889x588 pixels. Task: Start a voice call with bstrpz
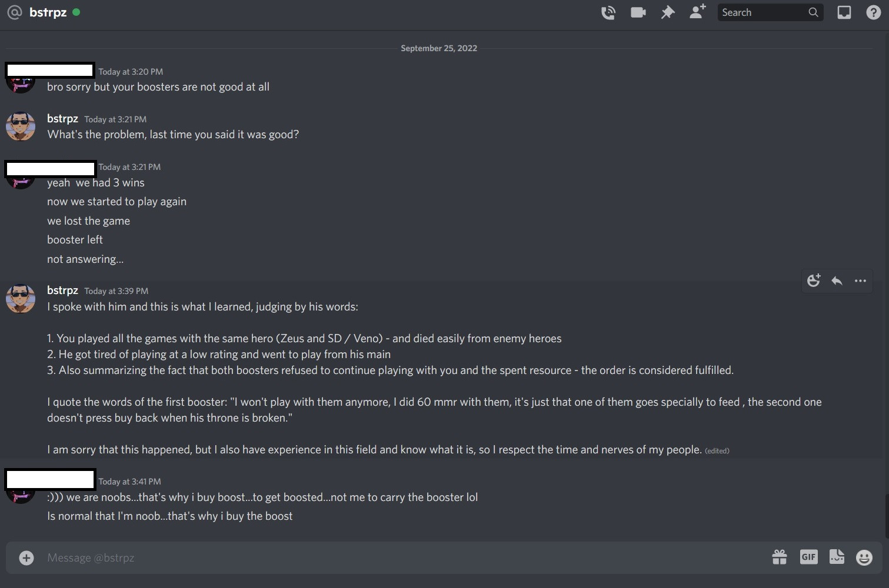tap(608, 12)
